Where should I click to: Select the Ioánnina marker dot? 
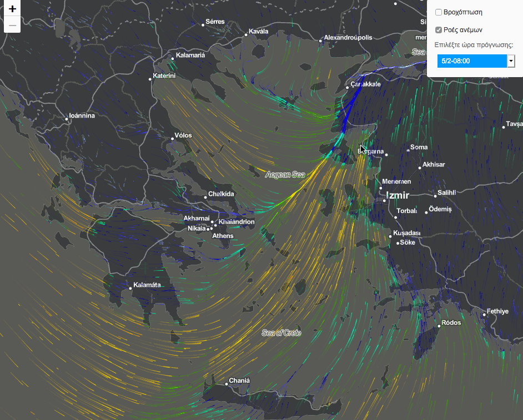tap(67, 119)
